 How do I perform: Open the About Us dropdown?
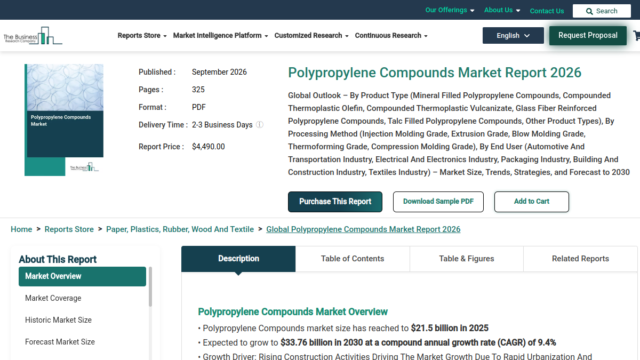pyautogui.click(x=502, y=10)
